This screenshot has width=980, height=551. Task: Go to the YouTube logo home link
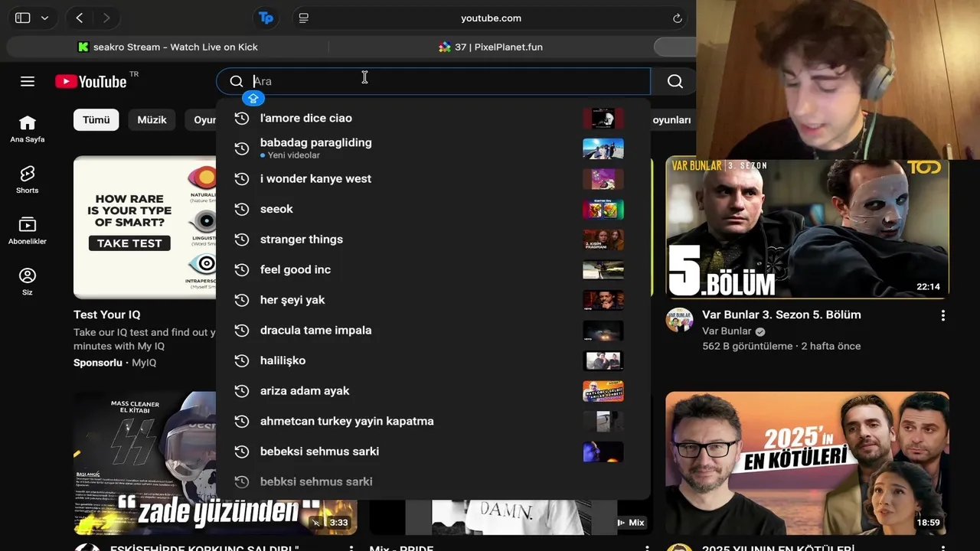[91, 81]
